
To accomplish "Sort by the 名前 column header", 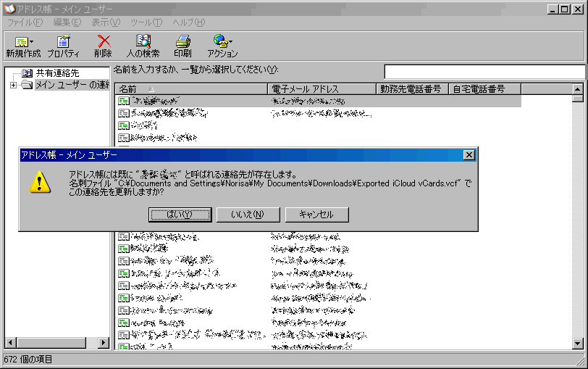I will (191, 89).
